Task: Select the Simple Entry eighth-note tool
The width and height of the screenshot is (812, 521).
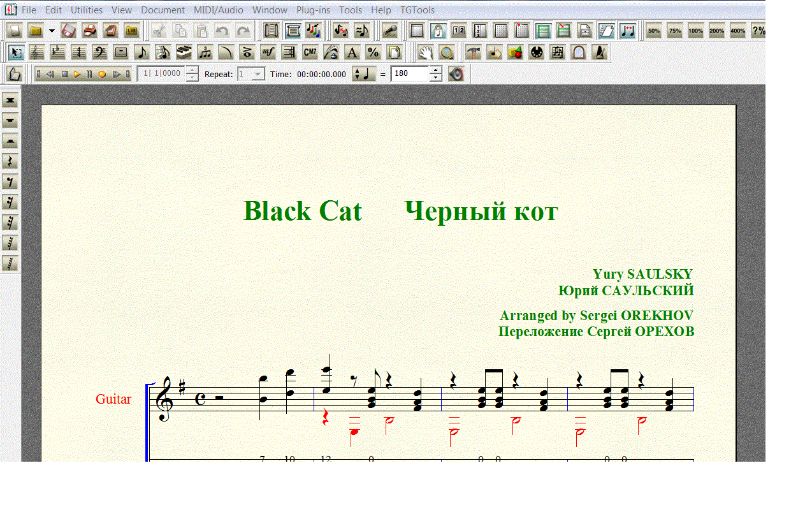Action: [x=142, y=52]
